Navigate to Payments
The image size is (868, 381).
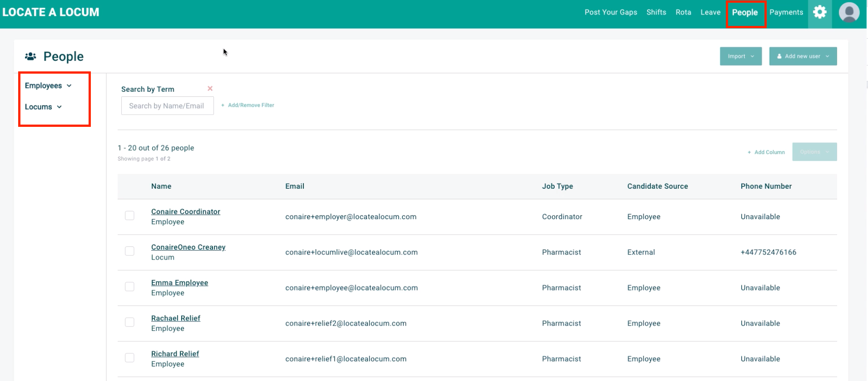click(786, 12)
